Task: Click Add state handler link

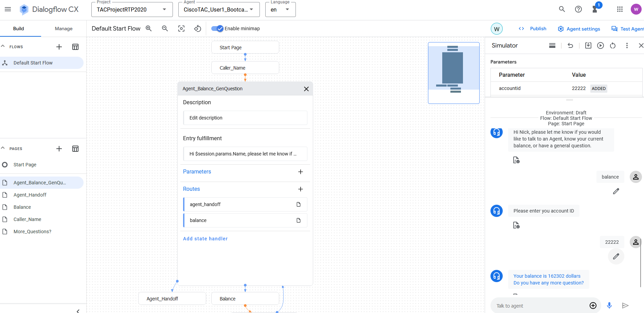Action: click(x=205, y=239)
